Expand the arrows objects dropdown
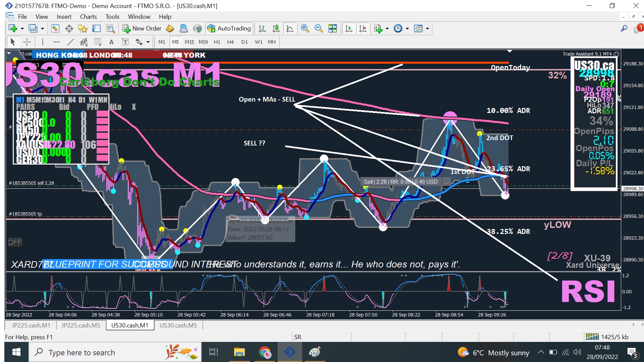The height and width of the screenshot is (362, 644). click(148, 42)
